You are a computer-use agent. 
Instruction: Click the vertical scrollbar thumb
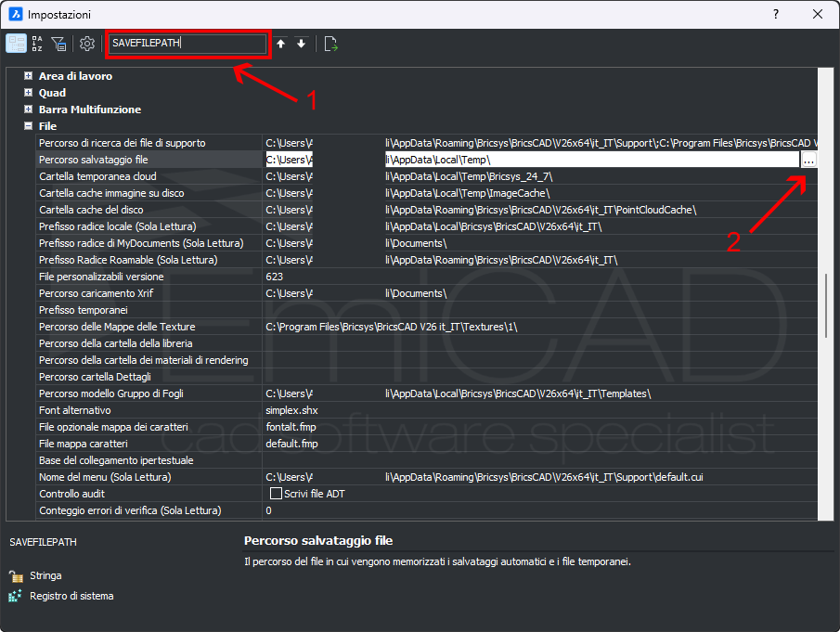[825, 306]
